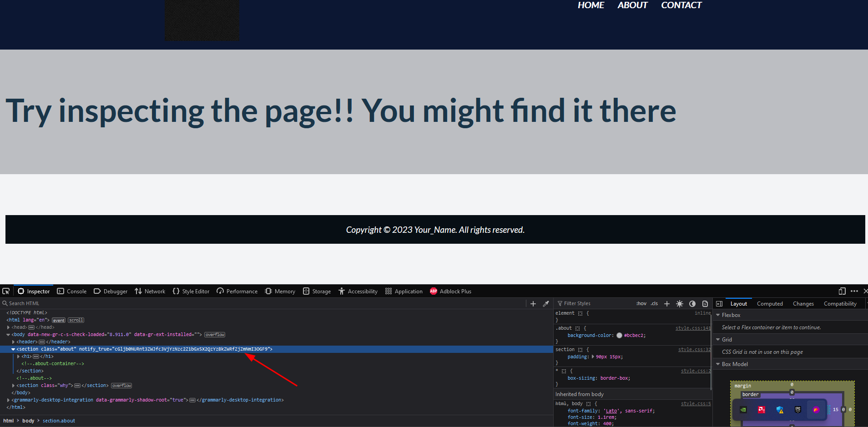
Task: Click the #bcbec2 background color swatch
Action: point(619,336)
